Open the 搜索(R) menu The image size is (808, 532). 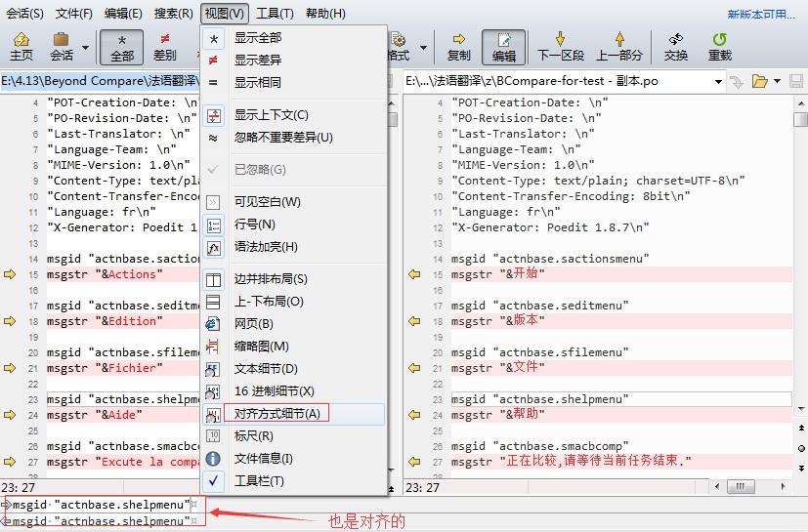click(173, 14)
